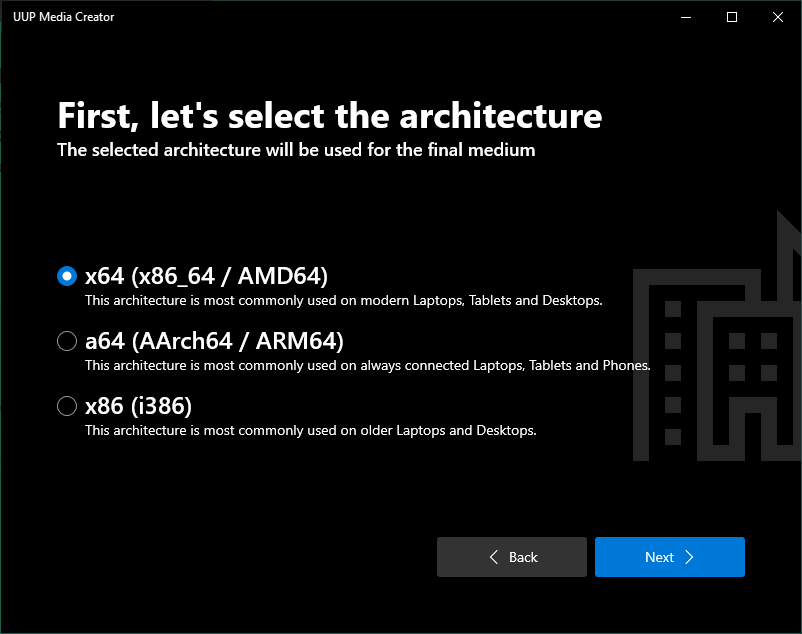Minimize the UUP Media Creator window
The width and height of the screenshot is (802, 634).
click(x=686, y=17)
